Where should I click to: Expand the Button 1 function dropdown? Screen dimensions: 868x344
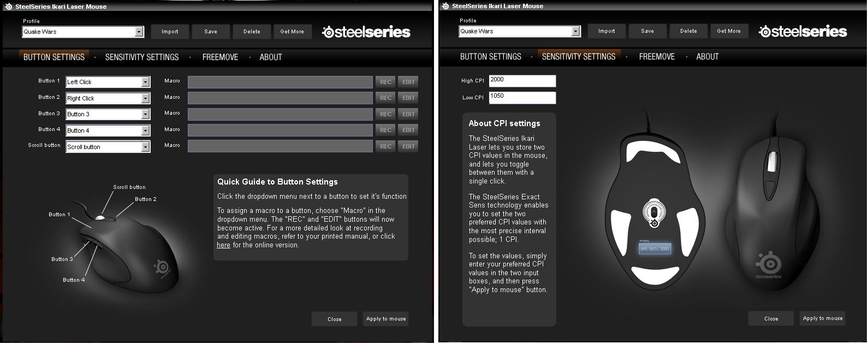[x=108, y=82]
